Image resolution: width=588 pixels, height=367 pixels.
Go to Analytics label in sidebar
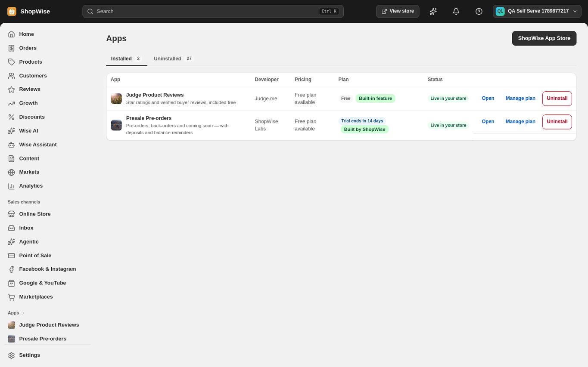(31, 186)
